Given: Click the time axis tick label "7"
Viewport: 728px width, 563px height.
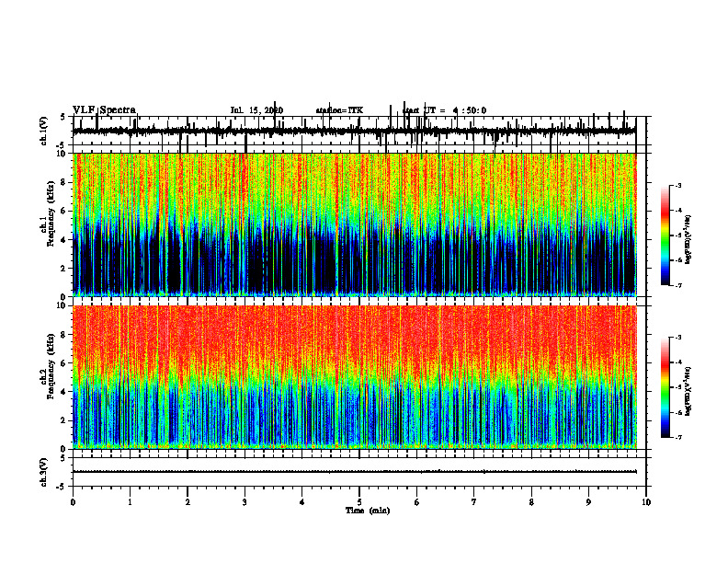Looking at the screenshot, I should pos(474,502).
